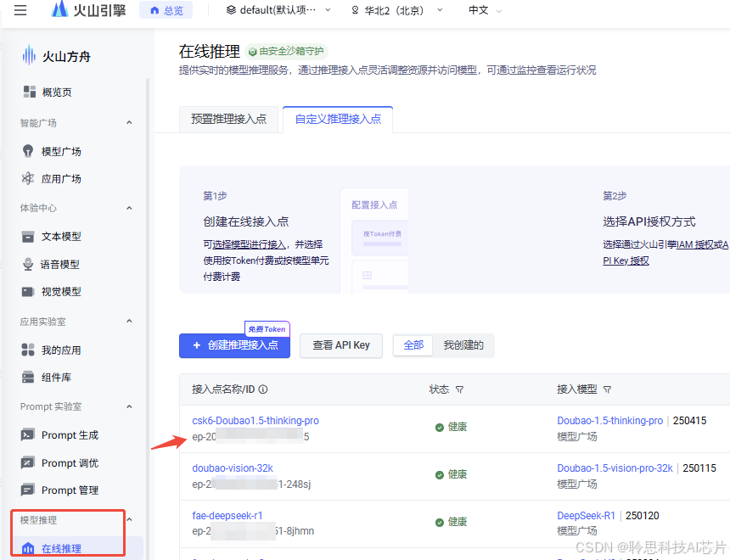The width and height of the screenshot is (730, 560).
Task: Click the Prompt 管理 chat icon
Action: pyautogui.click(x=27, y=490)
